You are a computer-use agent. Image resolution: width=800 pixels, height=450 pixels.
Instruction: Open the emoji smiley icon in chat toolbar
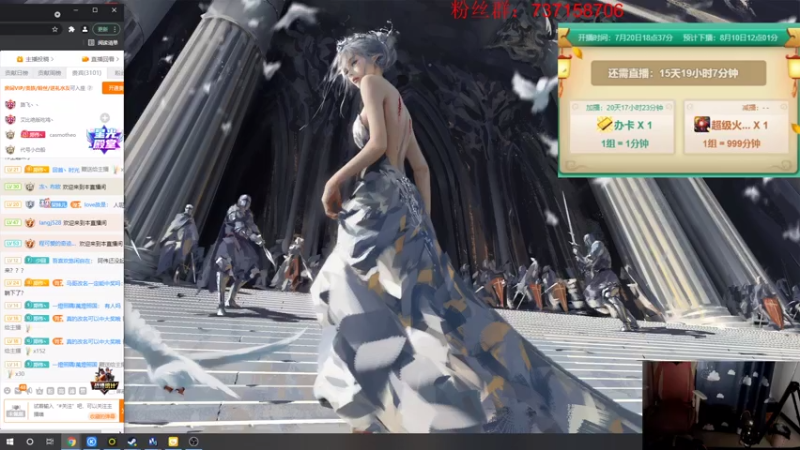pyautogui.click(x=7, y=391)
